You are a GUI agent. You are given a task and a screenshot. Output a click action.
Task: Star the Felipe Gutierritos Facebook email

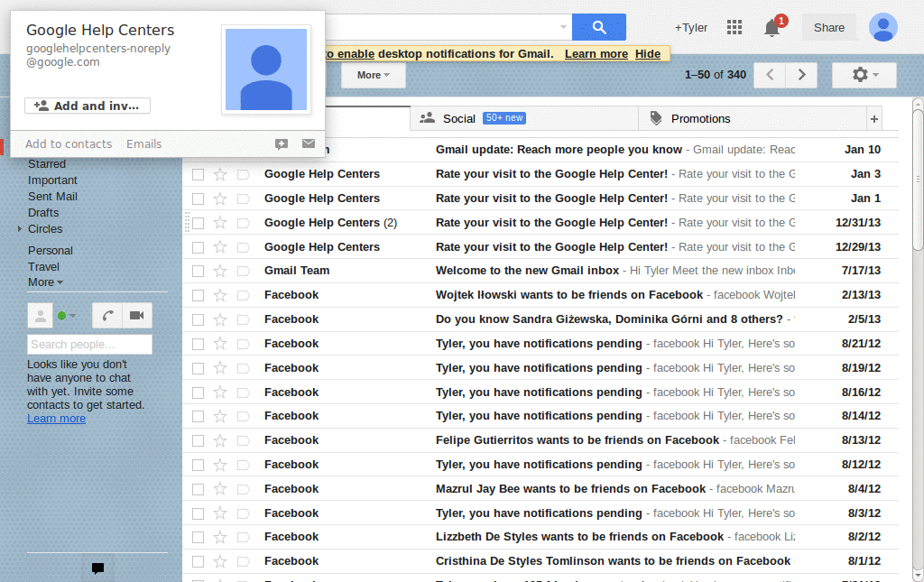(220, 440)
